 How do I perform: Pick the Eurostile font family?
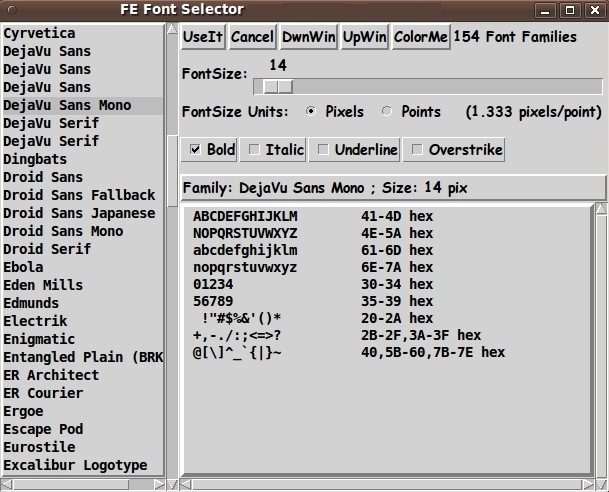(39, 447)
